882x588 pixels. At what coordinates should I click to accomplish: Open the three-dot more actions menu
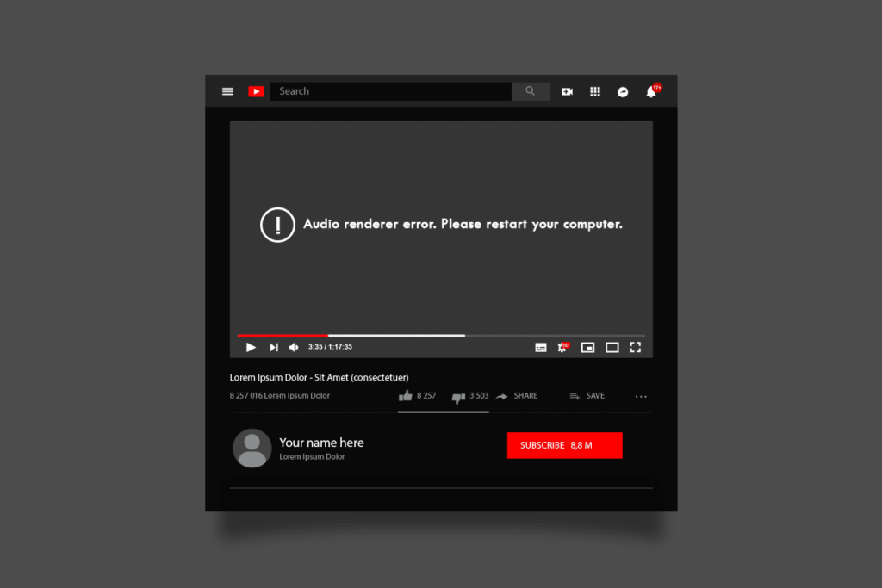tap(641, 396)
